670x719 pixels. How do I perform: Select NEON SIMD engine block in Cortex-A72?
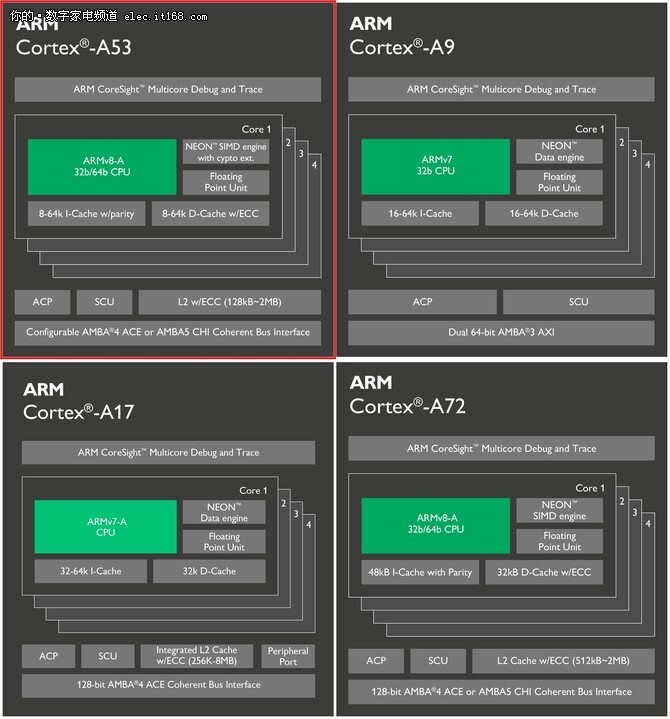click(x=559, y=510)
